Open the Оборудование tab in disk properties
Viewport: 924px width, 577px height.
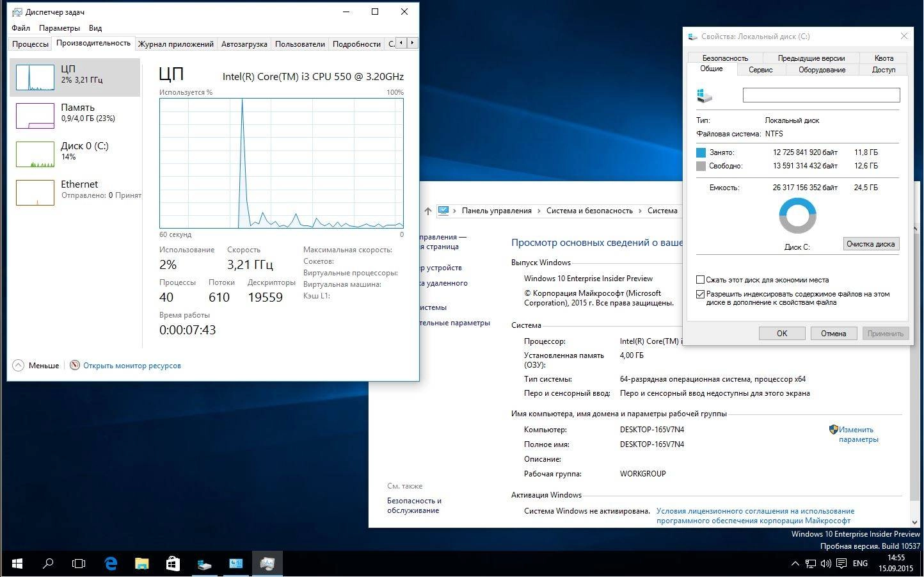pos(822,70)
